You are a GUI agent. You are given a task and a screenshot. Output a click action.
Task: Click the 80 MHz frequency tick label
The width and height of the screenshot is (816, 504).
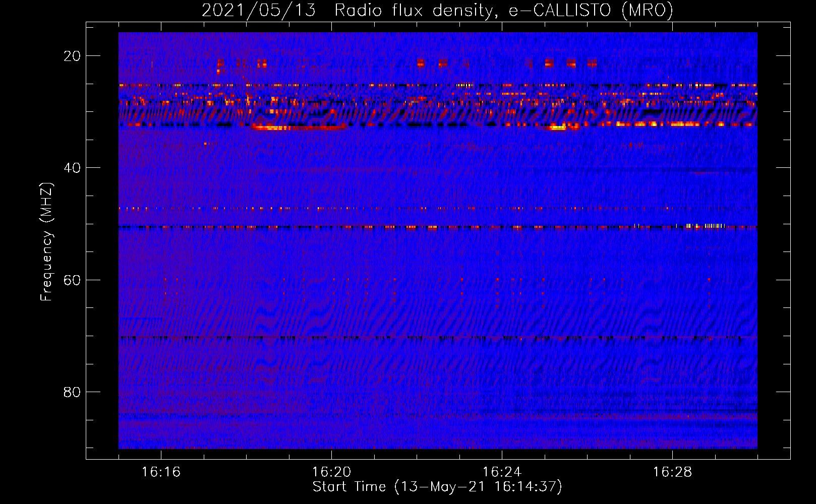[x=72, y=392]
